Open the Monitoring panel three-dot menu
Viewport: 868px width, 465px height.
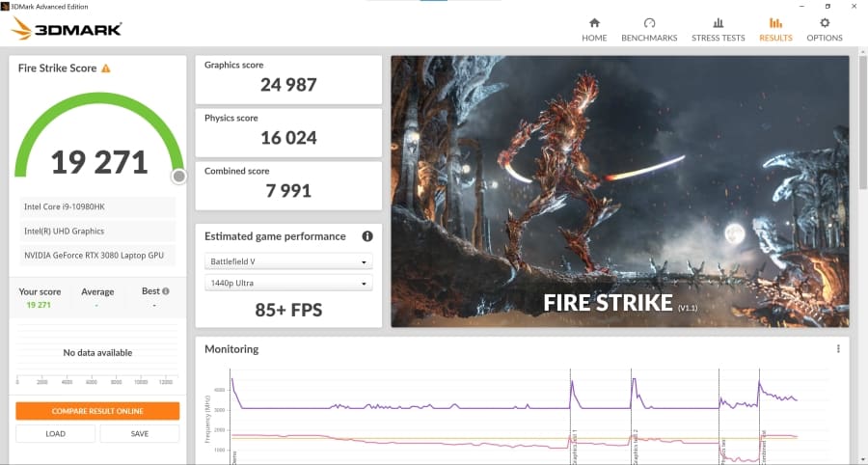pos(838,349)
